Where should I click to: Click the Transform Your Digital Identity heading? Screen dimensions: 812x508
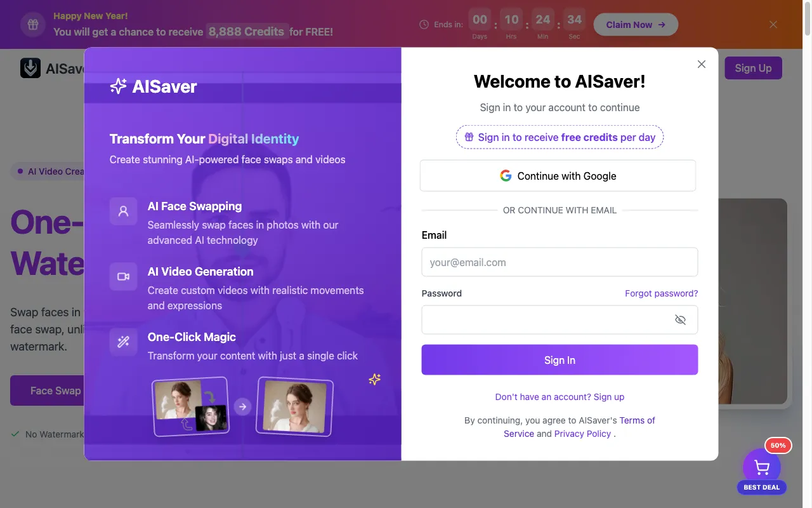coord(204,139)
